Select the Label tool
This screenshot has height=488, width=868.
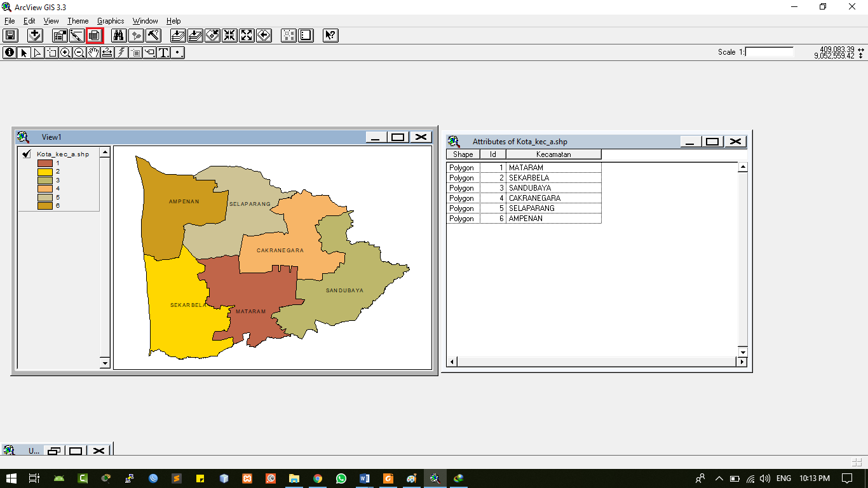click(x=149, y=53)
